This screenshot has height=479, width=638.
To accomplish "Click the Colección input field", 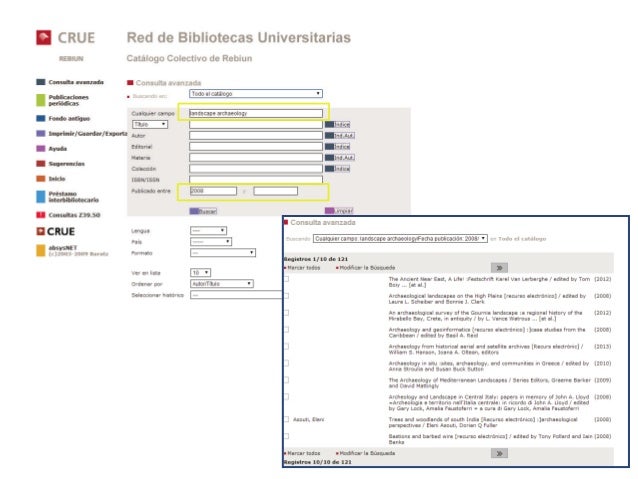I will pyautogui.click(x=256, y=168).
